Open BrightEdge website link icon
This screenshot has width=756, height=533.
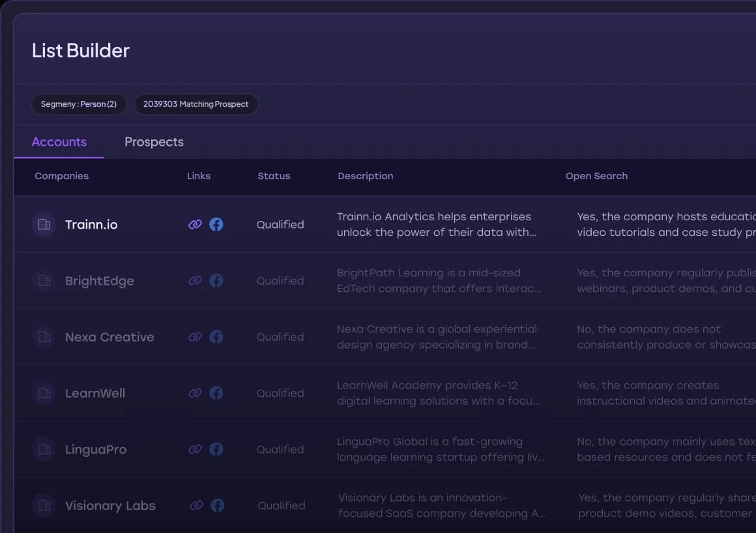click(195, 280)
